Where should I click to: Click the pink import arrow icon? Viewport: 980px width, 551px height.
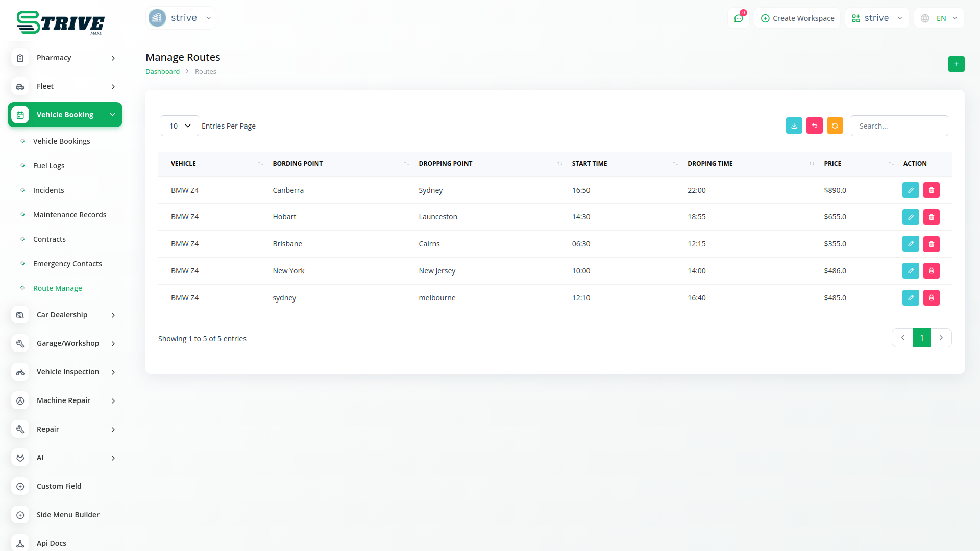[x=814, y=126]
